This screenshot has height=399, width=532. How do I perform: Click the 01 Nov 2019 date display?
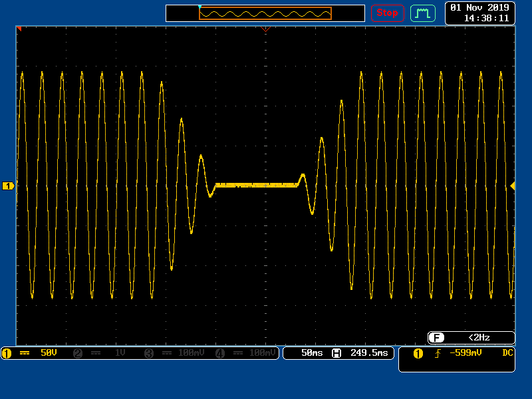pyautogui.click(x=479, y=7)
